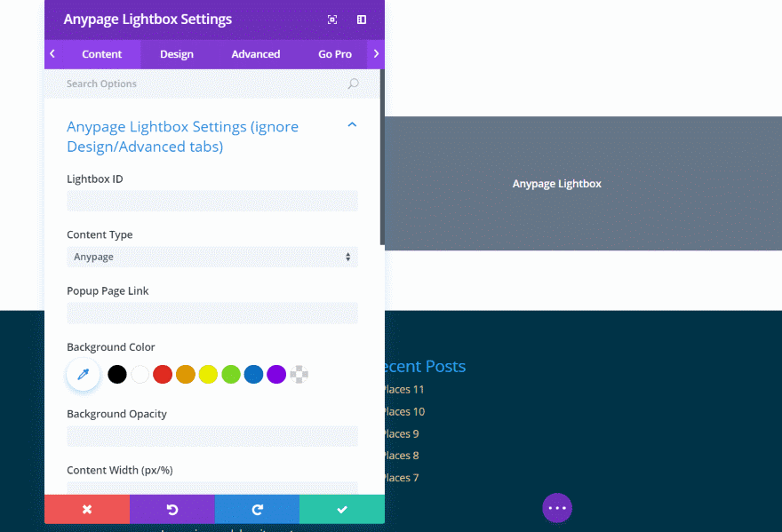Click the Anypage Lightbox Settings panel title
Viewport: 782px width, 532px height.
click(148, 19)
